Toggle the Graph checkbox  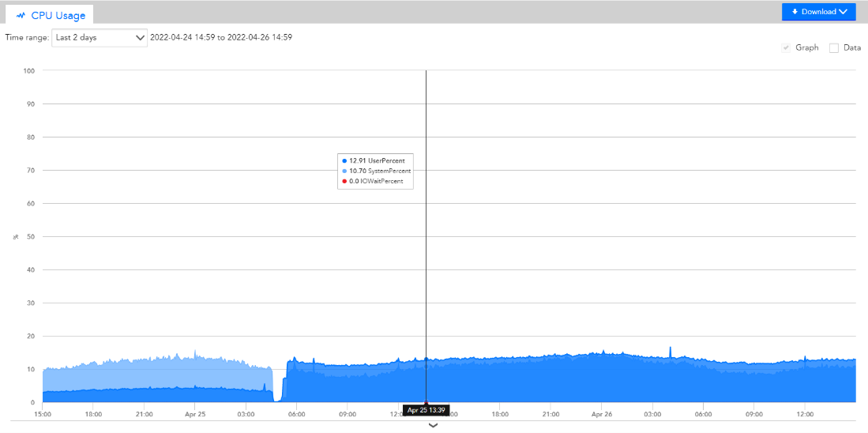(x=786, y=47)
